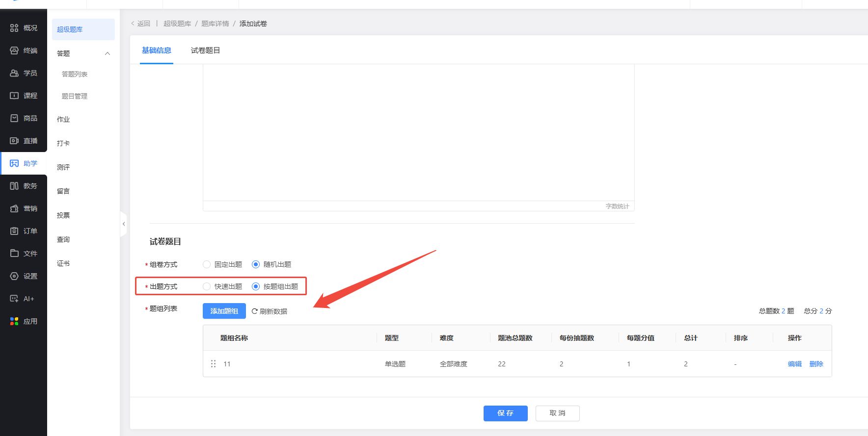This screenshot has width=868, height=436.
Task: Open the 概况 overview icon in sidebar
Action: click(x=14, y=28)
